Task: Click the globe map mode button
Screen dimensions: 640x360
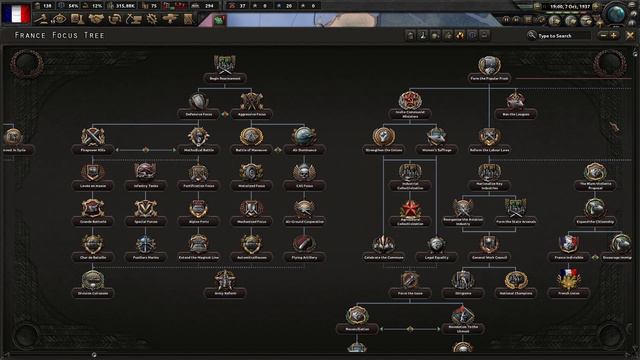Action: [616, 13]
